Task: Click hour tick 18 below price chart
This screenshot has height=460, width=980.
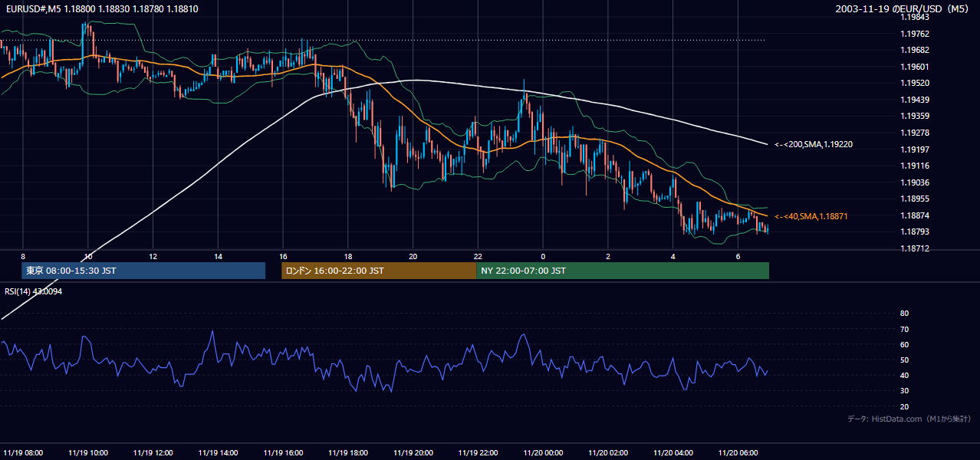Action: pos(348,256)
